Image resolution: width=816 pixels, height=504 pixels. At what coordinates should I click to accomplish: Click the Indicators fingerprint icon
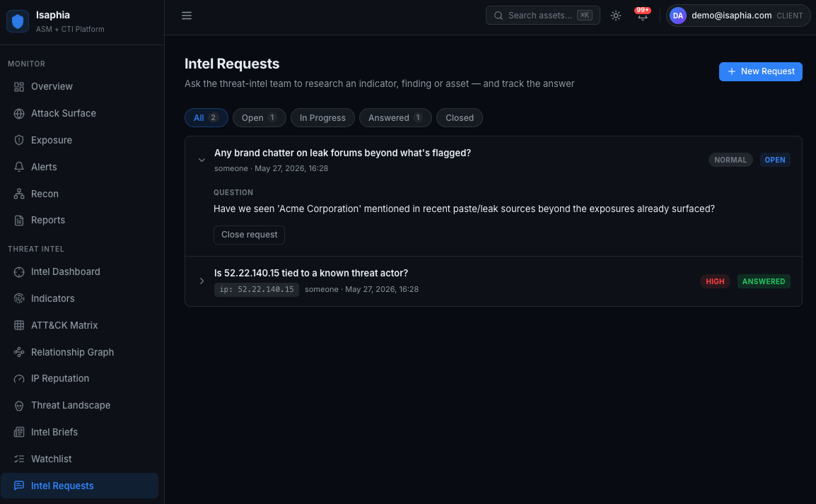click(x=19, y=298)
